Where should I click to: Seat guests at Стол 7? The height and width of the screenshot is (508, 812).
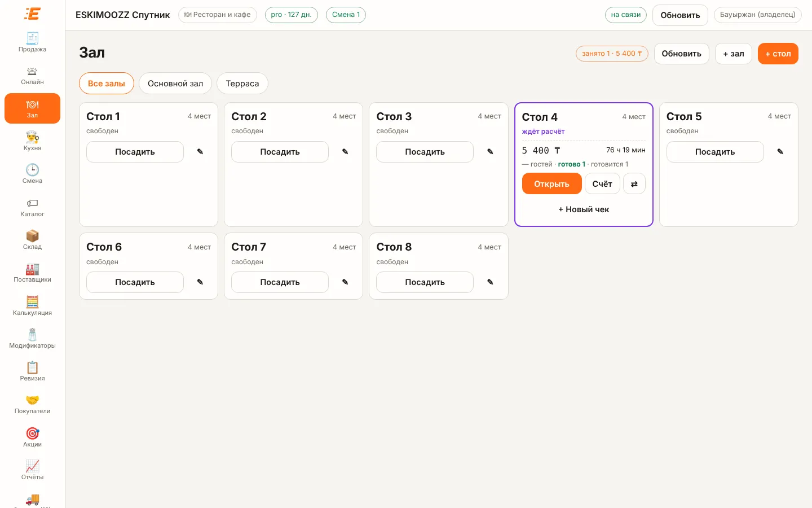[x=280, y=282]
